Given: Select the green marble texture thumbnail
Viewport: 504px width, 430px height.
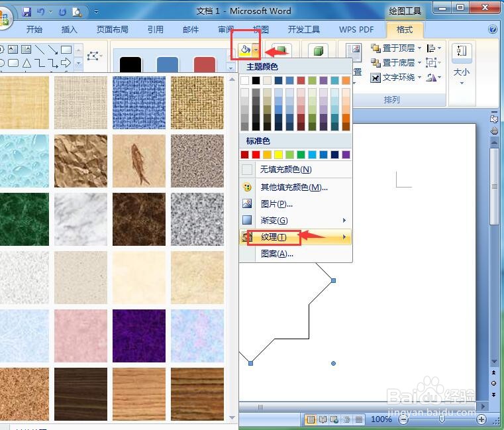Looking at the screenshot, I should tap(25, 219).
